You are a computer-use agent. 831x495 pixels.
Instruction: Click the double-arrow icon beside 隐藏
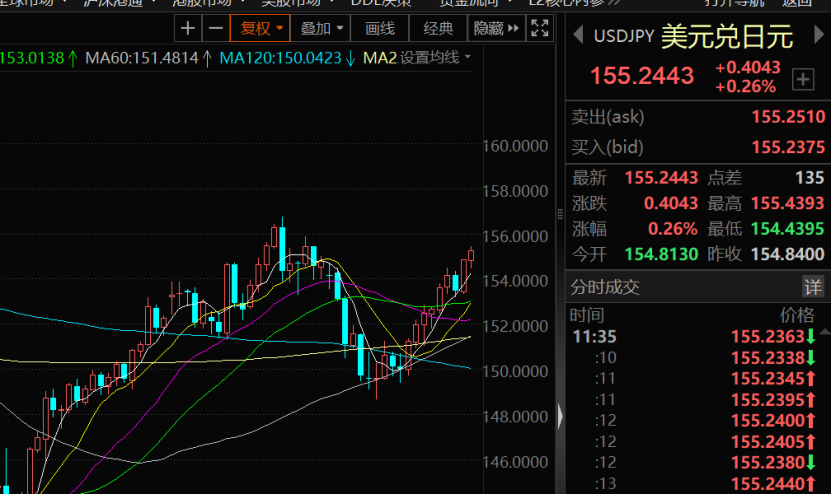pos(514,29)
